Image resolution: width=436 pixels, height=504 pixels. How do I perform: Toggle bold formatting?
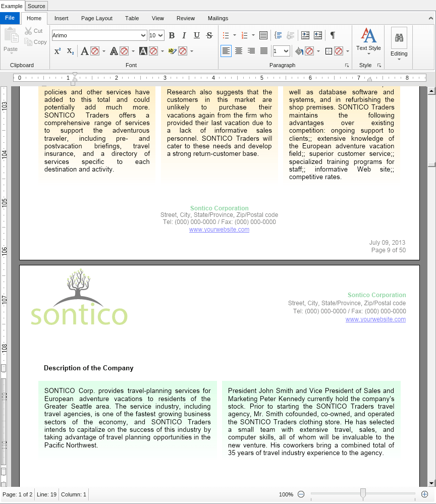click(172, 35)
